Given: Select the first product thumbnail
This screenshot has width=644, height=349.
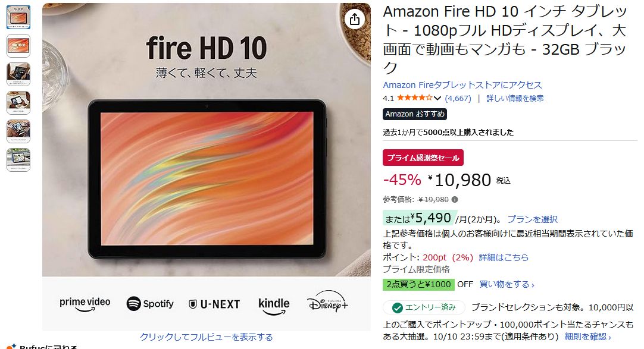Looking at the screenshot, I should [18, 17].
